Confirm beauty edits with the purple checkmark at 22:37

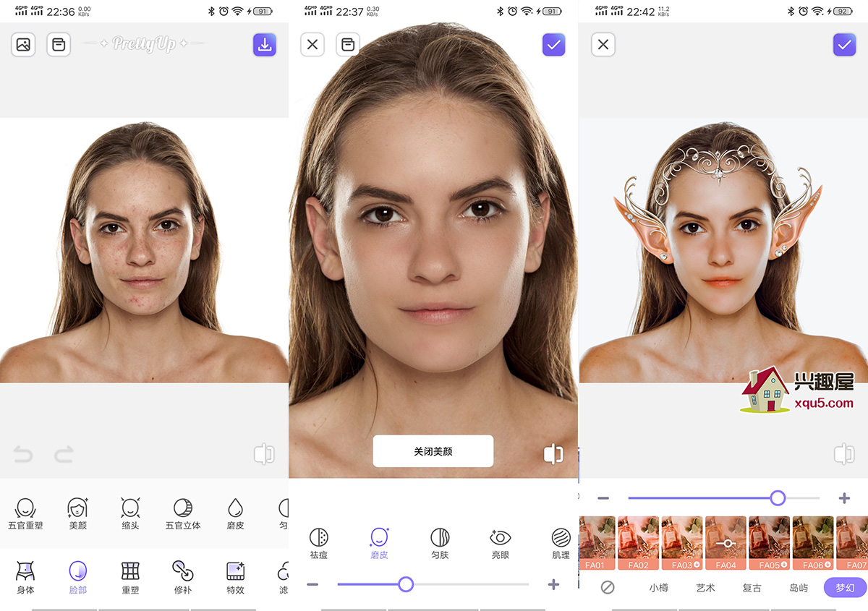point(554,45)
